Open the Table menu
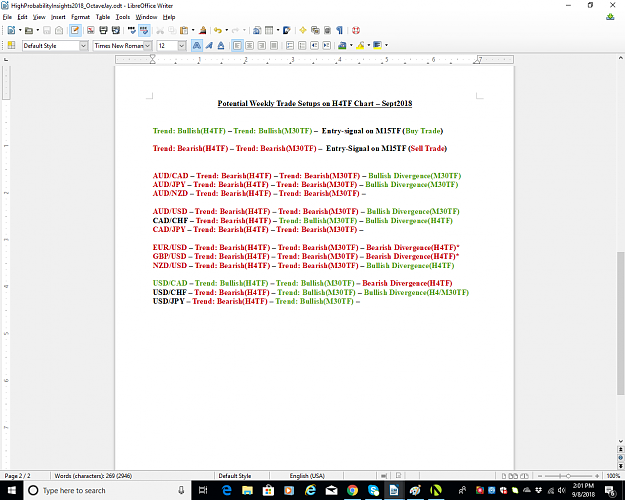The height and width of the screenshot is (500, 625). pyautogui.click(x=103, y=17)
